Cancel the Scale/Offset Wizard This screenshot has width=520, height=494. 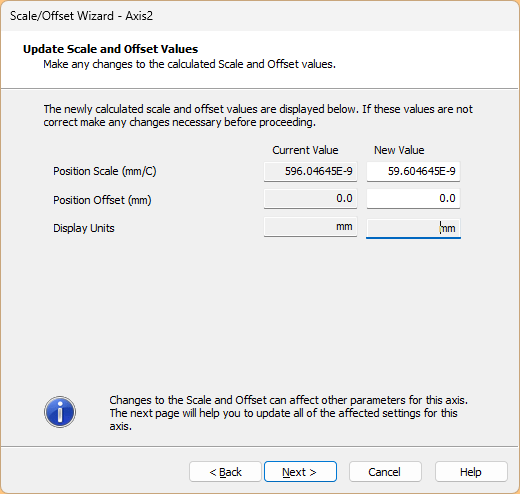click(385, 472)
